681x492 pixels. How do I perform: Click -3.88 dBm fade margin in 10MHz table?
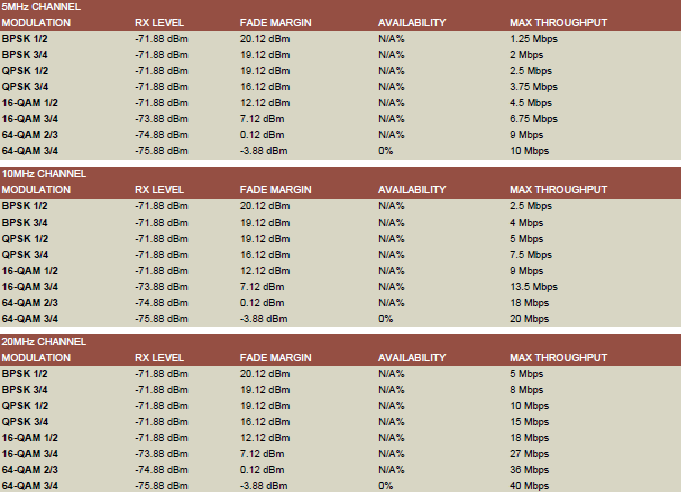click(264, 319)
